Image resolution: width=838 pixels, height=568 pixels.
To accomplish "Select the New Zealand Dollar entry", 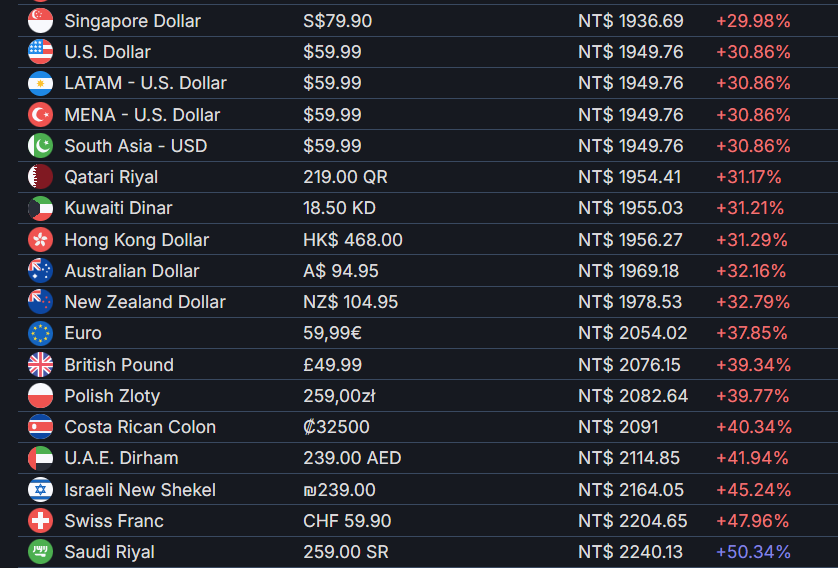I will [145, 302].
